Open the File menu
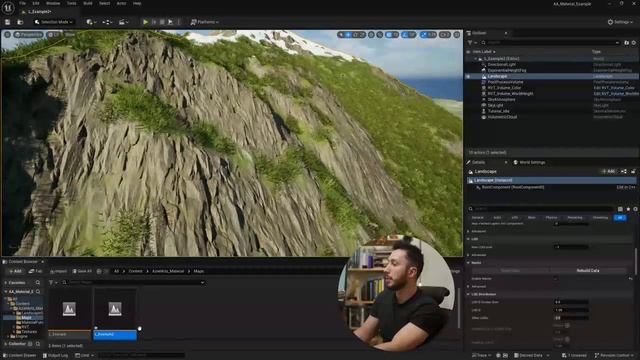The height and width of the screenshot is (360, 640). coord(22,3)
